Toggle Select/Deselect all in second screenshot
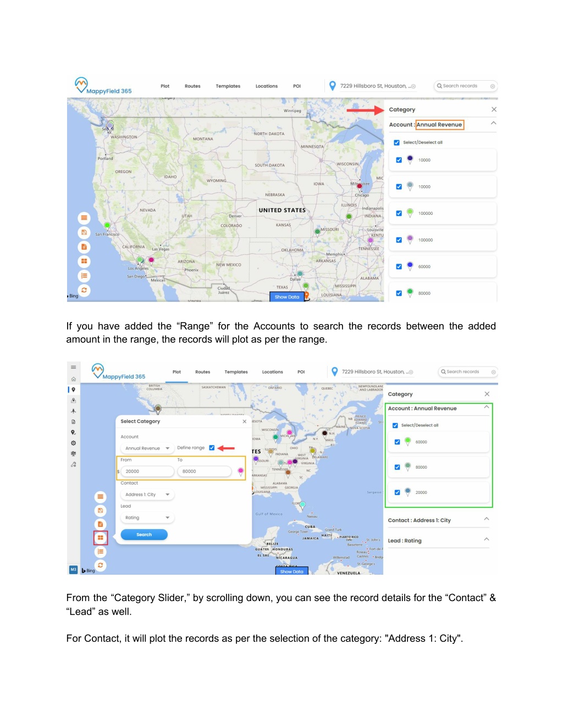The image size is (563, 728). click(395, 425)
